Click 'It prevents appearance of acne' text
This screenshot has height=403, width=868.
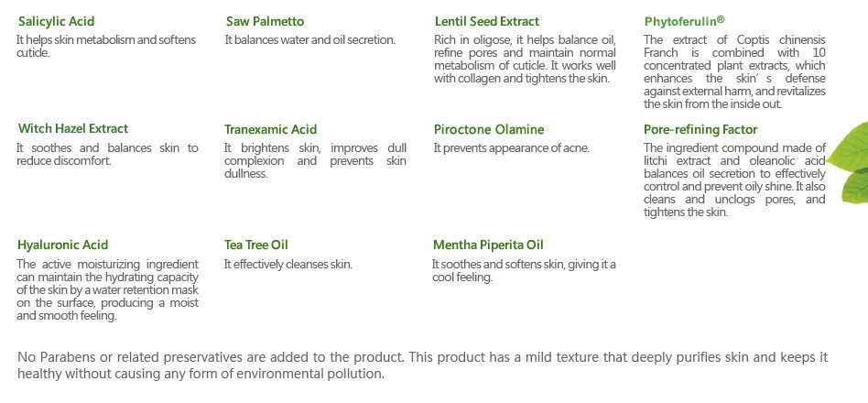click(x=512, y=148)
